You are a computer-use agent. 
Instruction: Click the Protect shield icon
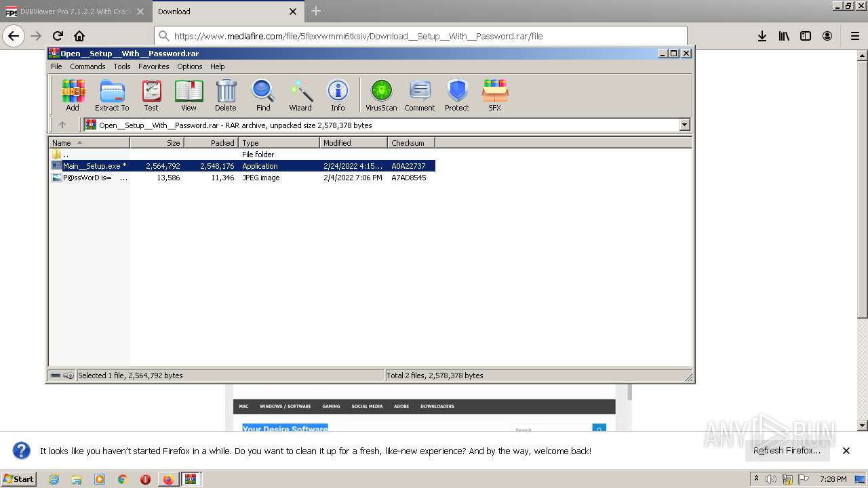[x=457, y=95]
